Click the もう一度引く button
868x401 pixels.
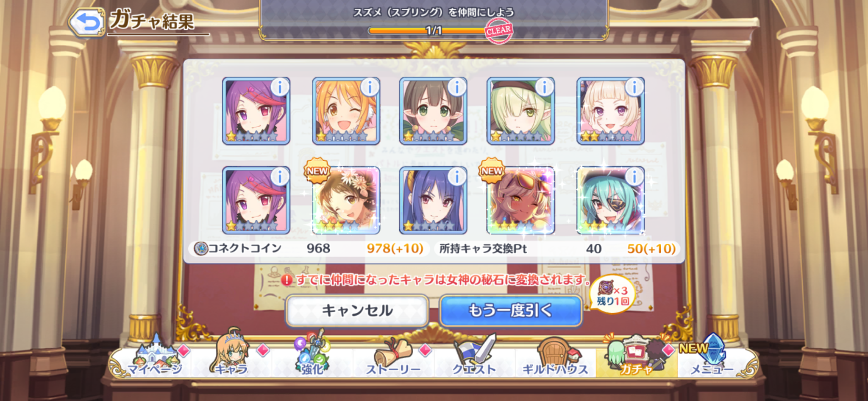pos(511,311)
